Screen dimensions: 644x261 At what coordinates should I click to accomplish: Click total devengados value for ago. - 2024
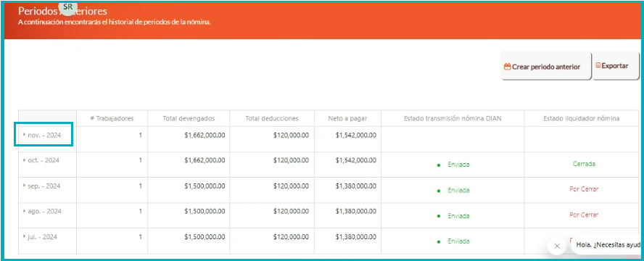pyautogui.click(x=205, y=212)
